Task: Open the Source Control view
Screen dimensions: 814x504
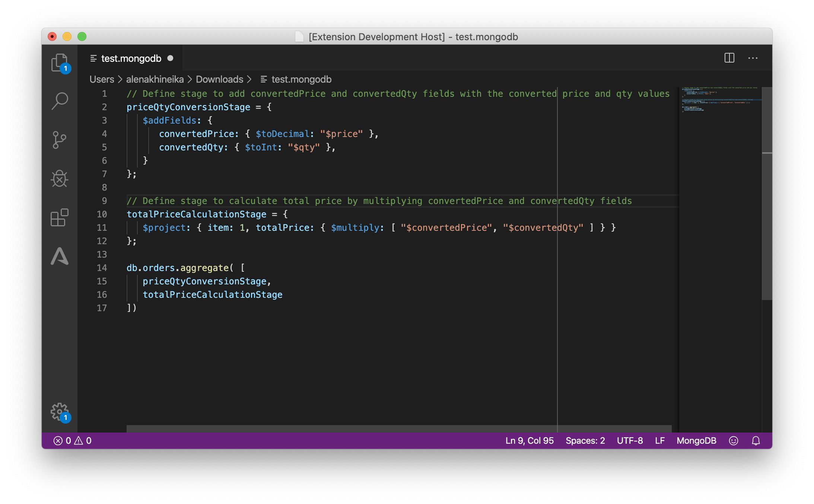Action: point(59,140)
